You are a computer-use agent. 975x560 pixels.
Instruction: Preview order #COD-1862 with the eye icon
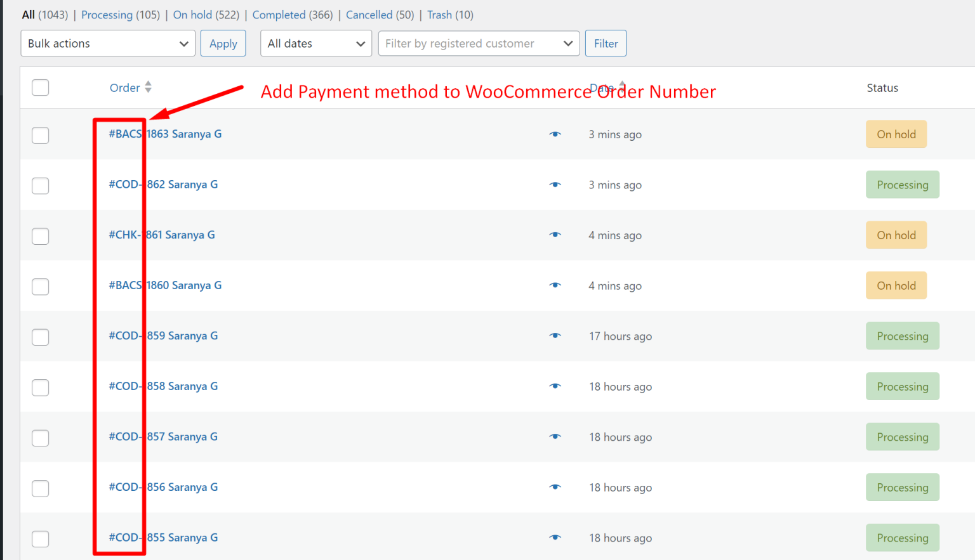[555, 185]
